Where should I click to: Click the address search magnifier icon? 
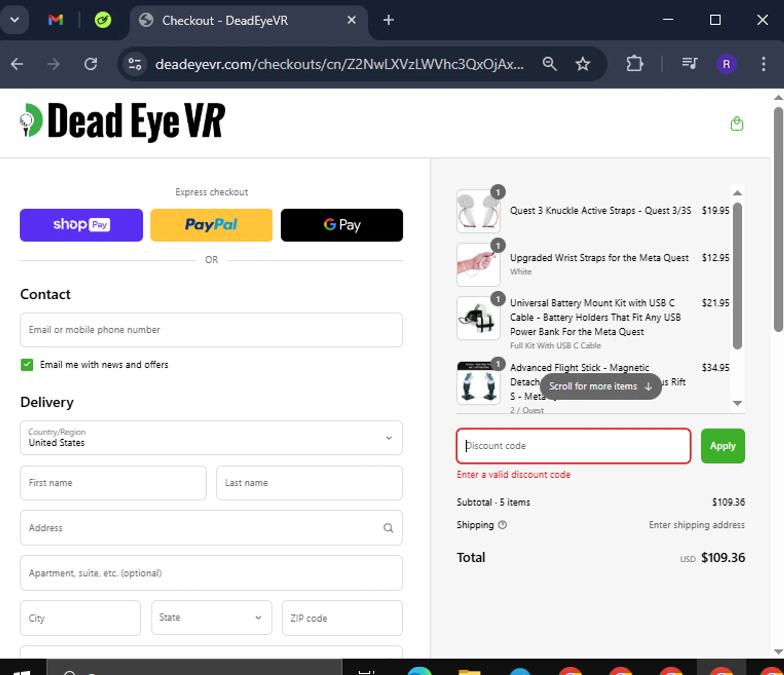388,528
